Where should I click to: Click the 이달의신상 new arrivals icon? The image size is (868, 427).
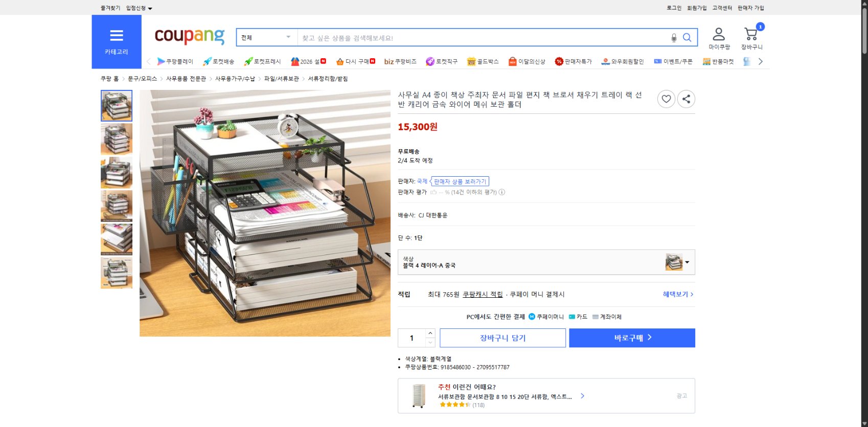530,61
